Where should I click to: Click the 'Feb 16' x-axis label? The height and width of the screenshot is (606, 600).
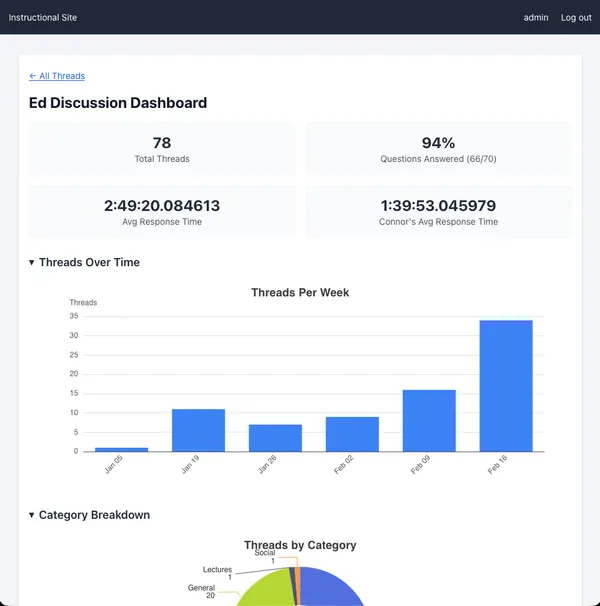[x=497, y=465]
